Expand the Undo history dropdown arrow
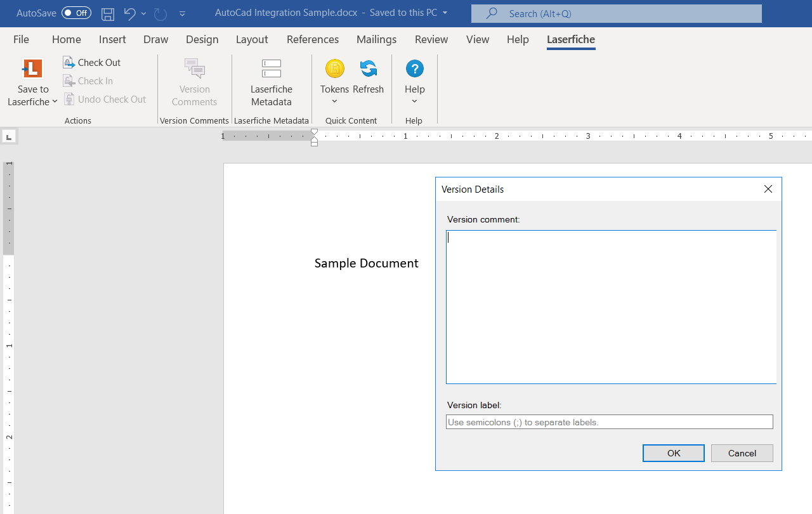This screenshot has width=812, height=514. click(144, 13)
